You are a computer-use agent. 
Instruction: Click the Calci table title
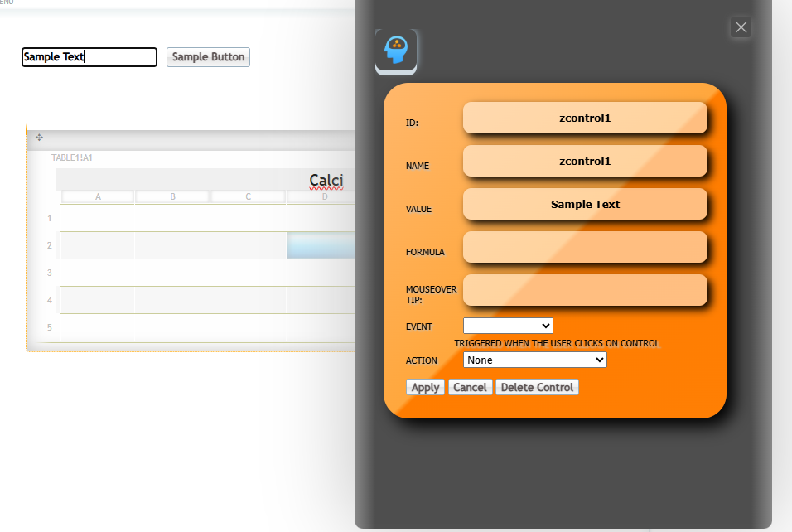click(326, 180)
